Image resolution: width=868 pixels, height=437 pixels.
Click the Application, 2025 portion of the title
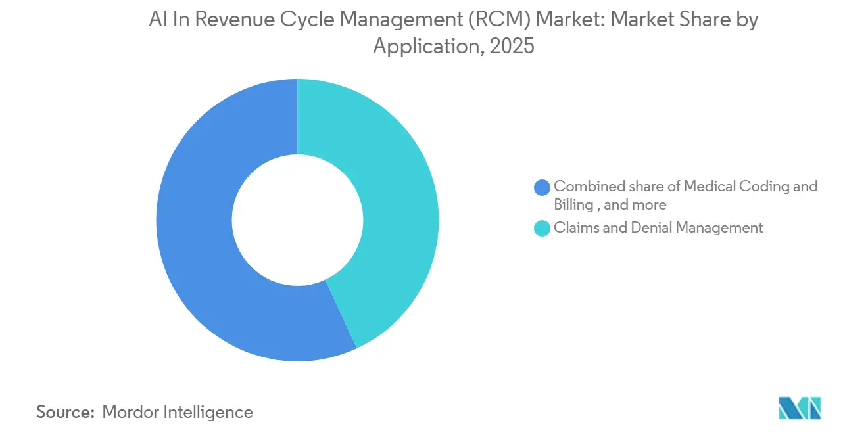coord(454,46)
